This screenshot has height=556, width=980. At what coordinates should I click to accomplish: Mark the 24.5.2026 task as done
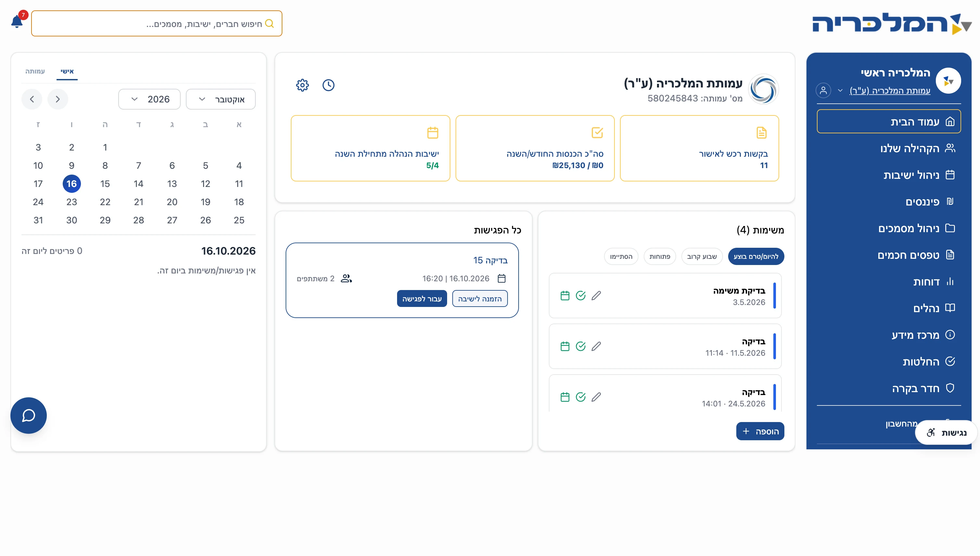[x=580, y=397]
